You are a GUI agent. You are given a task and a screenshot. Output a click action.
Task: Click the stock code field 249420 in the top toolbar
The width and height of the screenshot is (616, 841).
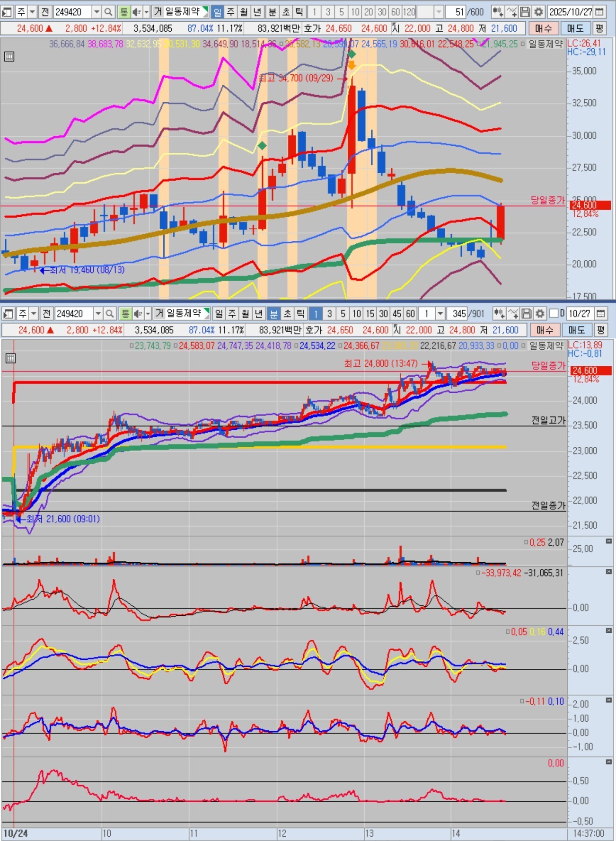(72, 12)
